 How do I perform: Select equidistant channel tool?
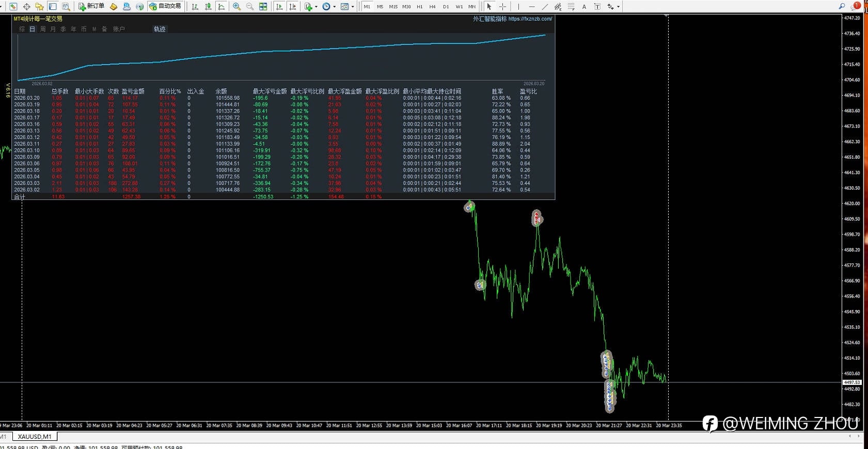(x=558, y=6)
